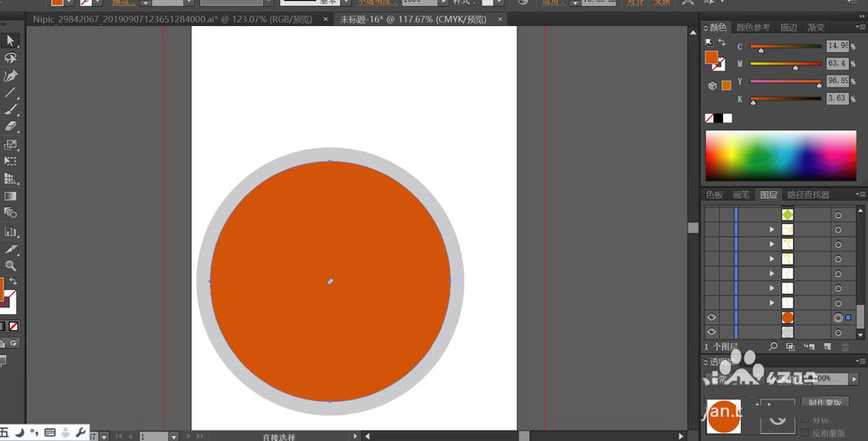Click Delete Selection trash icon in Layers

pos(845,346)
